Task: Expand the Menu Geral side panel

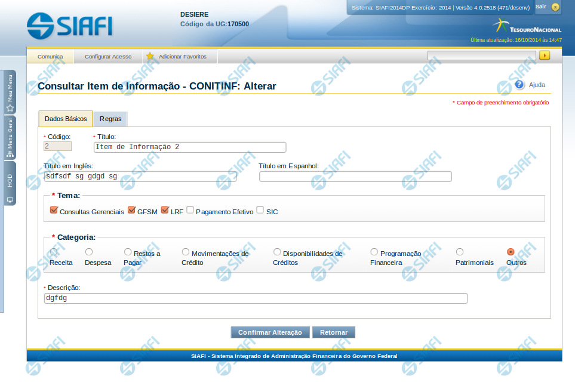Action: (x=10, y=138)
